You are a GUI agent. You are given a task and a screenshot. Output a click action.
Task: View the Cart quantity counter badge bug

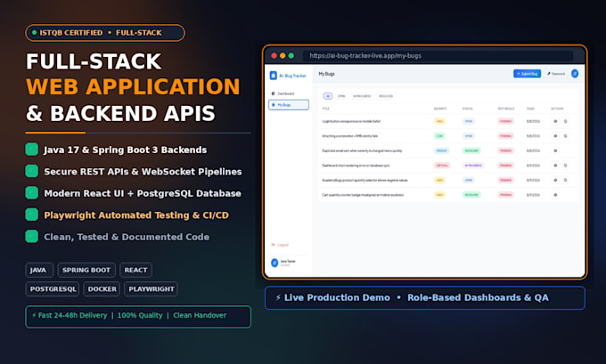click(555, 195)
